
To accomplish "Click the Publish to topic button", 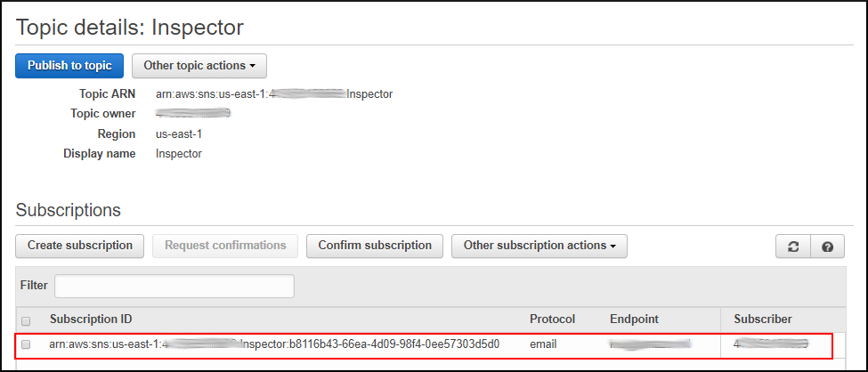I will click(x=69, y=66).
